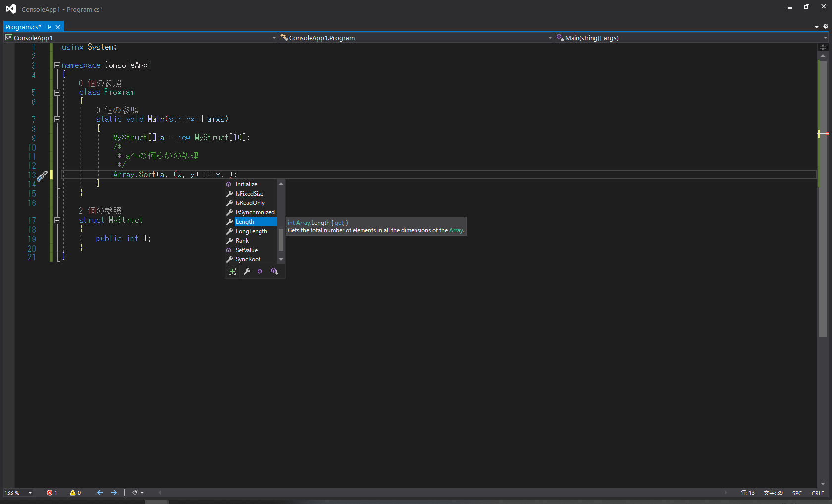Click the editor split handle icon
Screen dimensions: 832x504
click(823, 48)
